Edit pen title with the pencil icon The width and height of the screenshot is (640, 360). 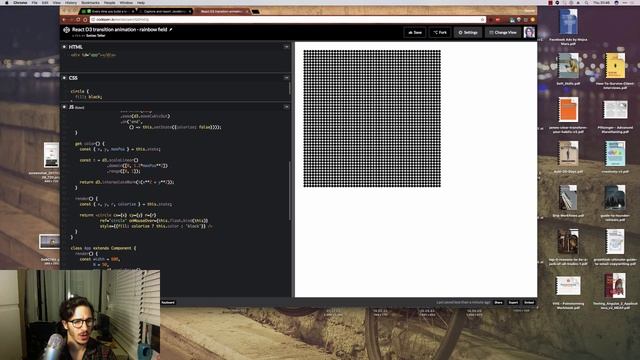[171, 29]
